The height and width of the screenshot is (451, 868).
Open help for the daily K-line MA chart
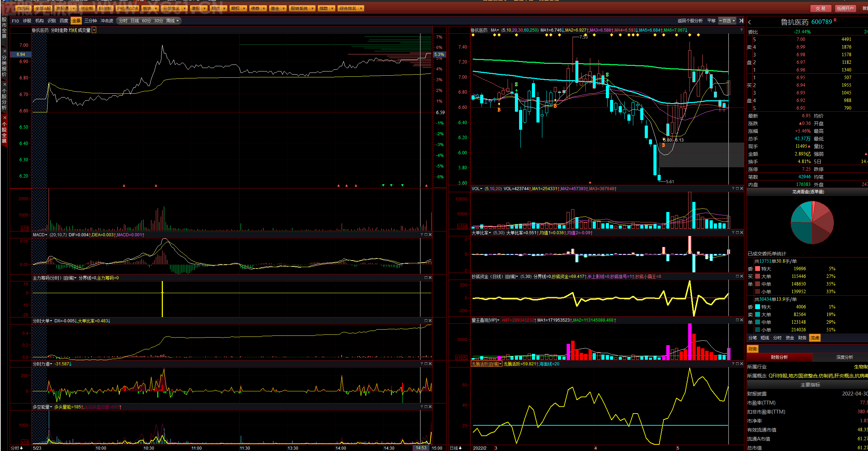742,30
